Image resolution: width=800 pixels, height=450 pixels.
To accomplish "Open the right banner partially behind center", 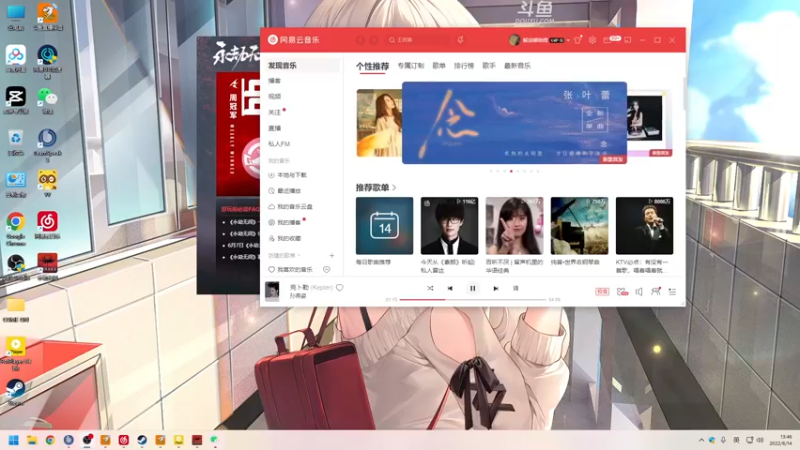I will (x=649, y=122).
